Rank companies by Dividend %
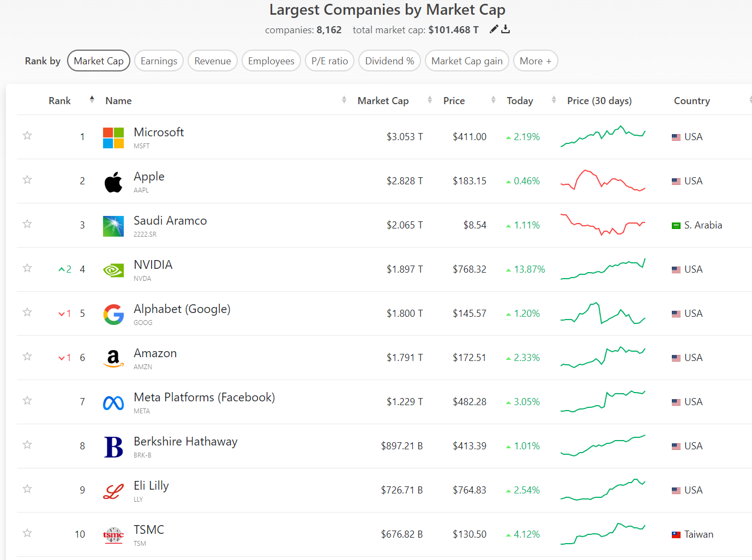The image size is (752, 560). click(x=389, y=61)
